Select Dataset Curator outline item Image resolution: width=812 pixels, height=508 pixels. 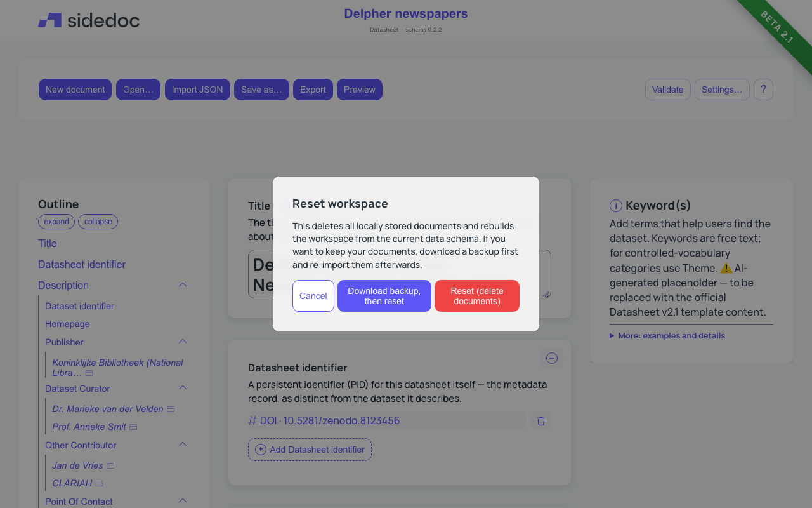click(77, 389)
